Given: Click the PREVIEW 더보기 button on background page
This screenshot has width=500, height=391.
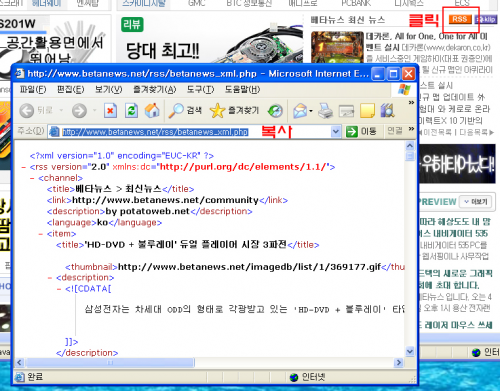Looking at the screenshot, I should [476, 202].
